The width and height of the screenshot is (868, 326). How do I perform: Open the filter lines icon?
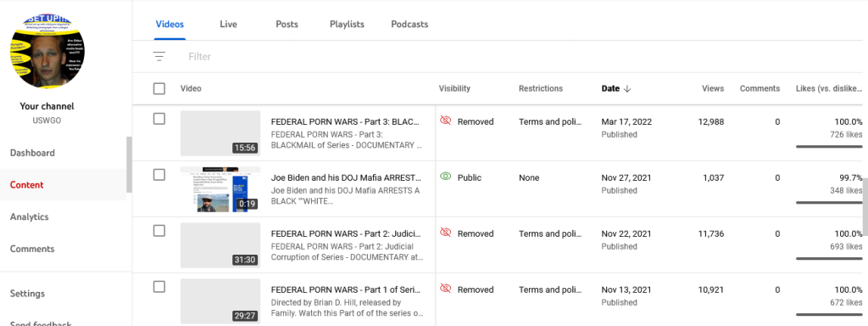(159, 57)
